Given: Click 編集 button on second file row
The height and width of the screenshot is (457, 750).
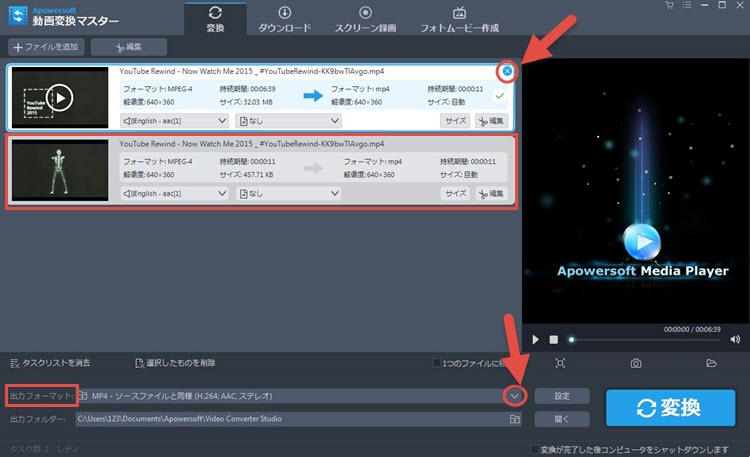Looking at the screenshot, I should [x=491, y=193].
